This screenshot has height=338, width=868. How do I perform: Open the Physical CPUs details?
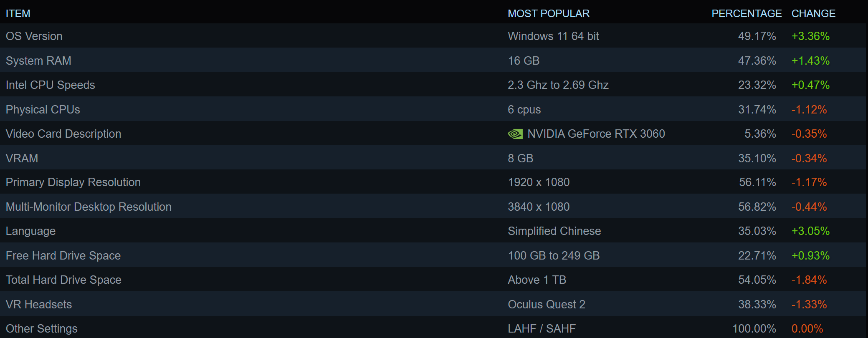[433, 109]
